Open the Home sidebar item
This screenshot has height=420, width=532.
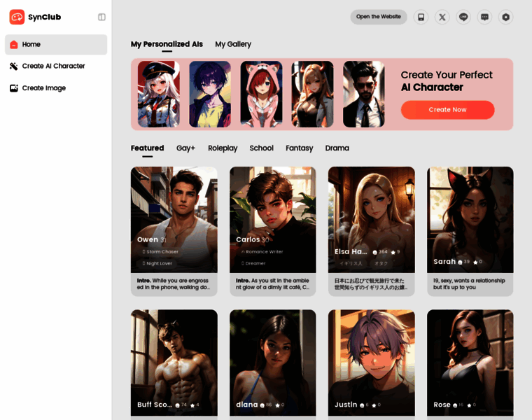point(56,44)
